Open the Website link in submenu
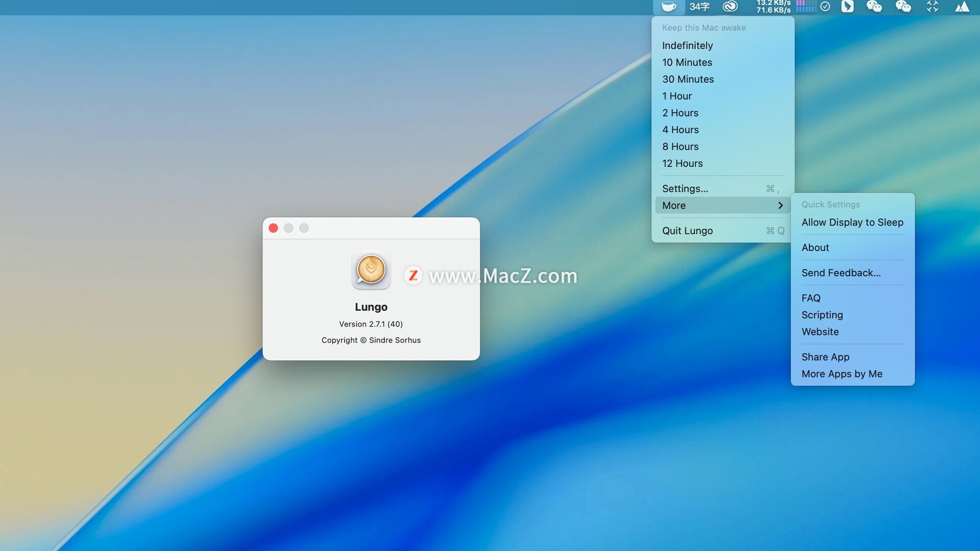Image resolution: width=980 pixels, height=551 pixels. coord(820,332)
